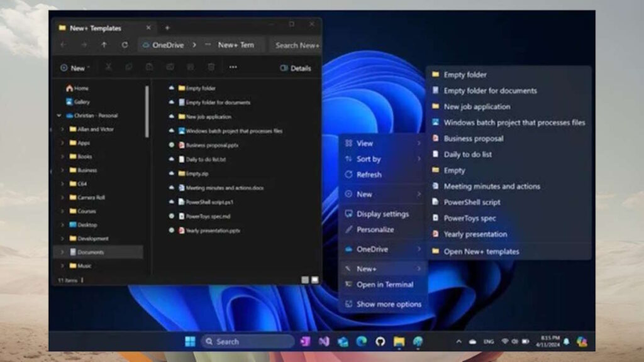Open the New dropdown in toolbar
The height and width of the screenshot is (362, 644).
pyautogui.click(x=75, y=68)
